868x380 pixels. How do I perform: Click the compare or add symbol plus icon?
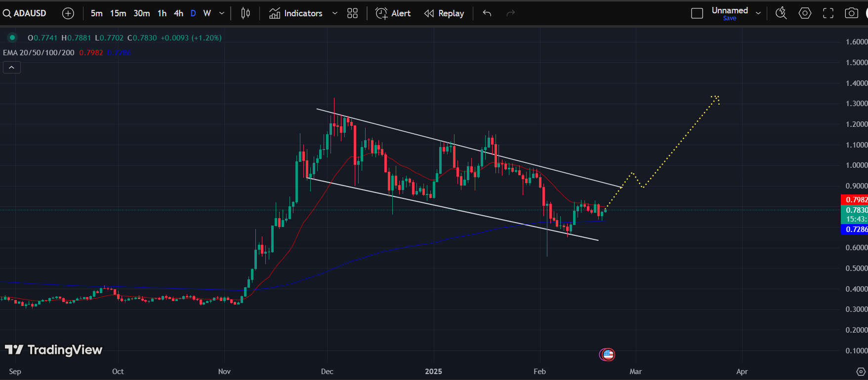tap(68, 13)
